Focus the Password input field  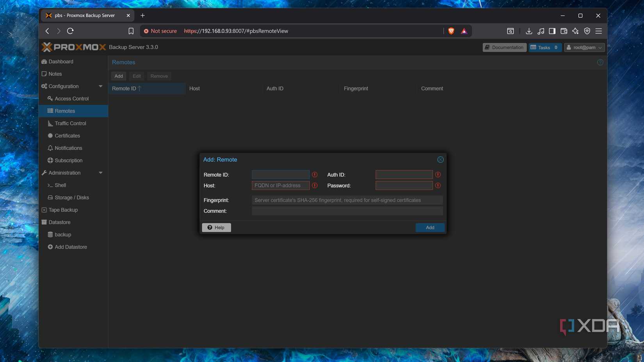click(x=404, y=185)
